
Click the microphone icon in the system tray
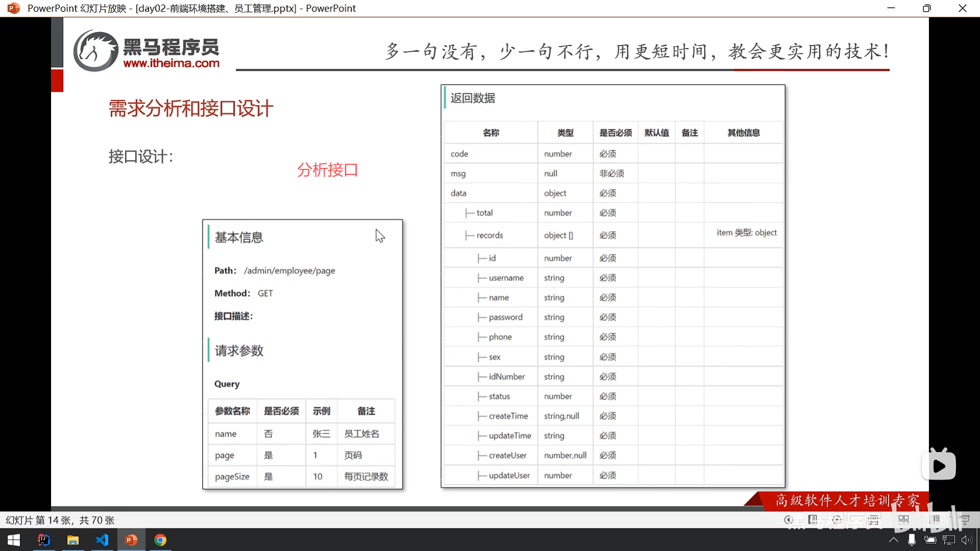click(912, 540)
